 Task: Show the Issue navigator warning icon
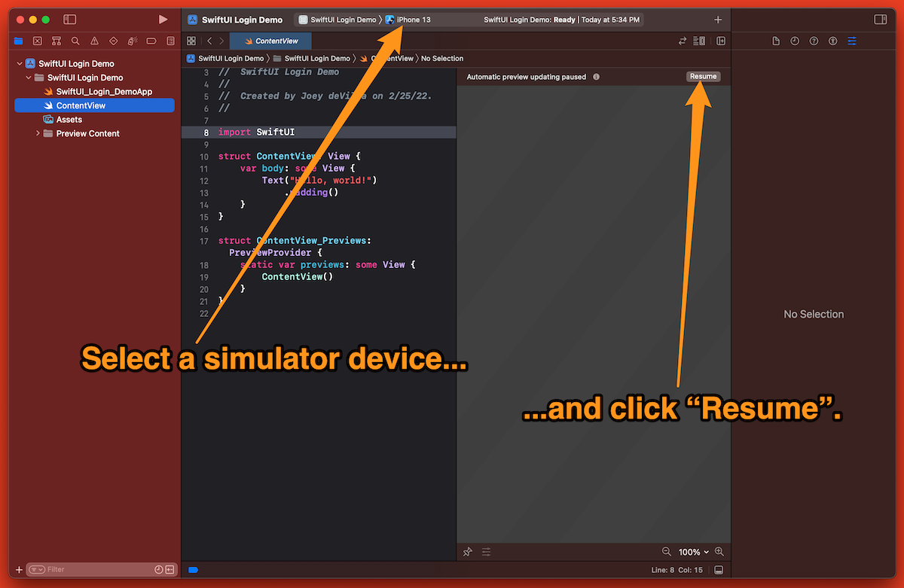point(93,41)
